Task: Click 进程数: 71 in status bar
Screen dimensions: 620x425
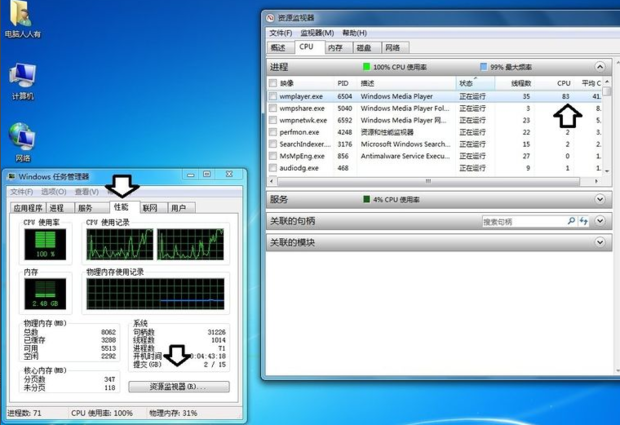Action: 25,413
